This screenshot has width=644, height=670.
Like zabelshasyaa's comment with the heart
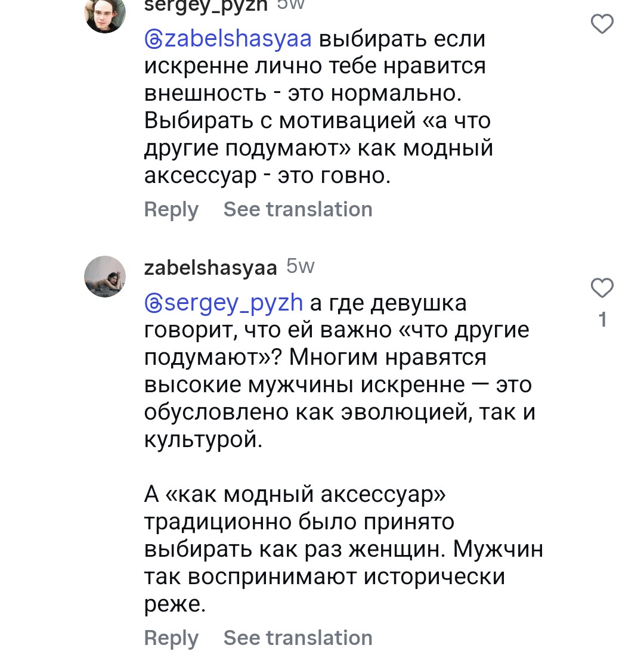click(602, 288)
